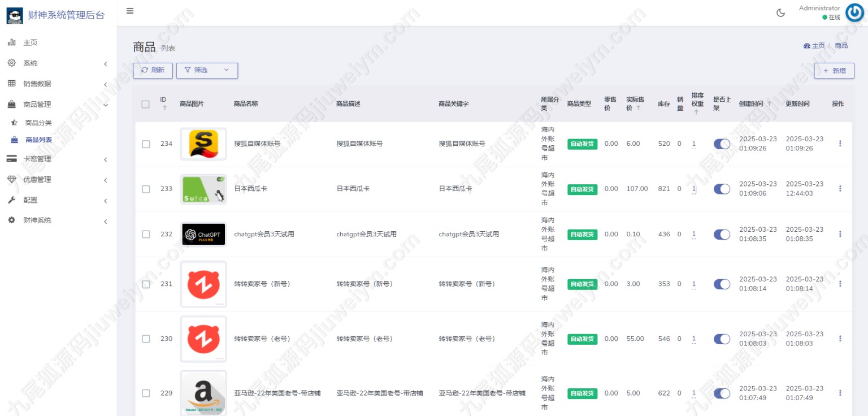Toggle dark mode moon icon

[781, 13]
